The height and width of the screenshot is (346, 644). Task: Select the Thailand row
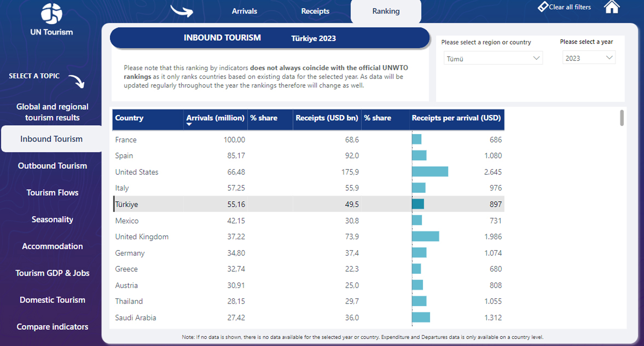tap(308, 301)
